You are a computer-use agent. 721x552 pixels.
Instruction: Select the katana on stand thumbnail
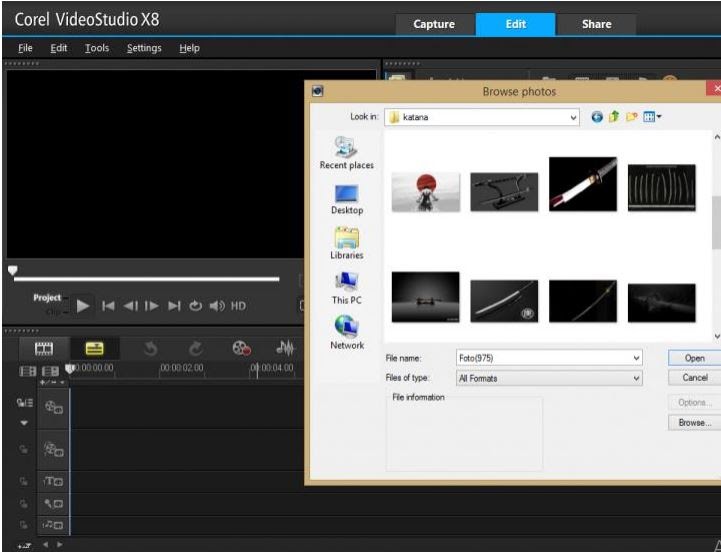[504, 192]
